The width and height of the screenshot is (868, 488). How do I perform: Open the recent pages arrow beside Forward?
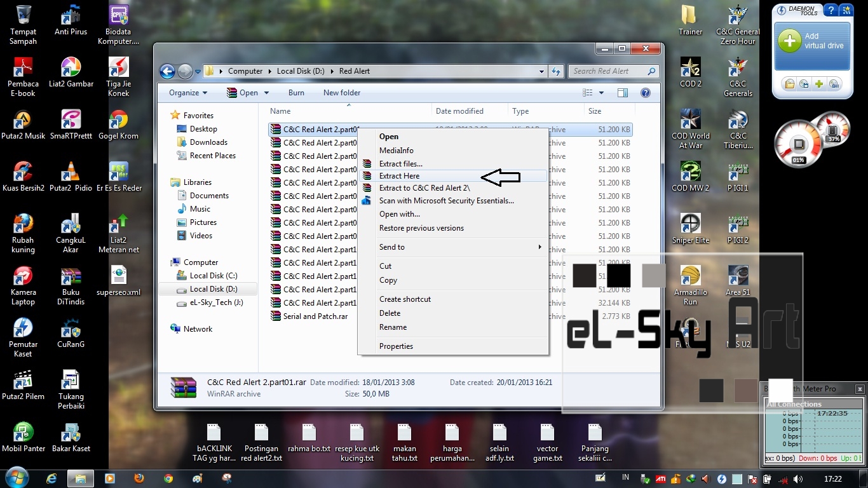click(x=198, y=71)
